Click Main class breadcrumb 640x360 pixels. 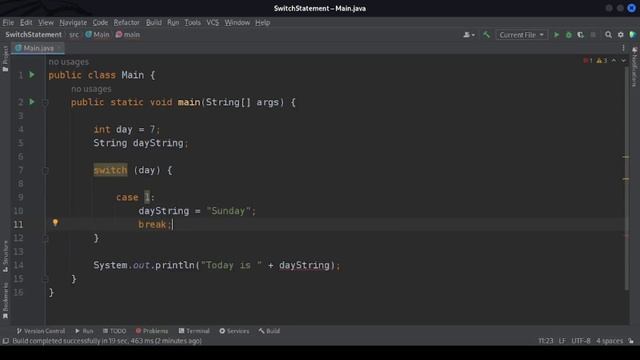97,35
